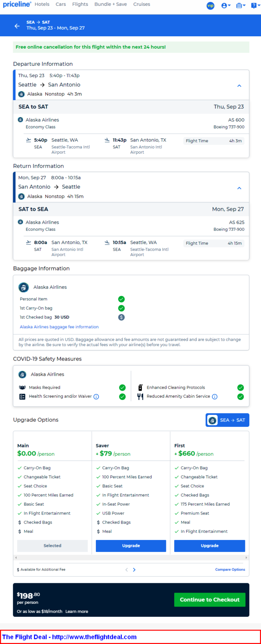Viewport: 261px width, 644px height.
Task: Click the Priceline logo
Action: [x=17, y=4]
